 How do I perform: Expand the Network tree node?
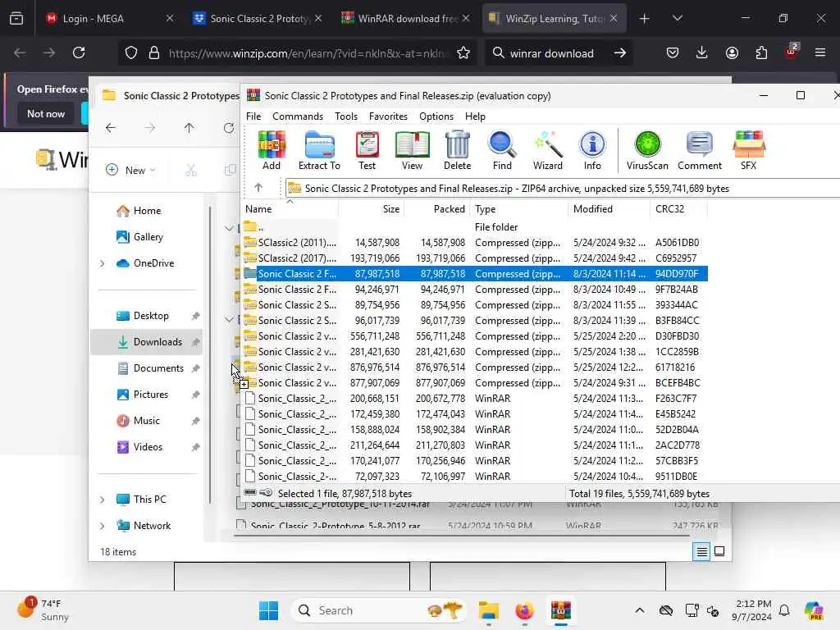(103, 526)
